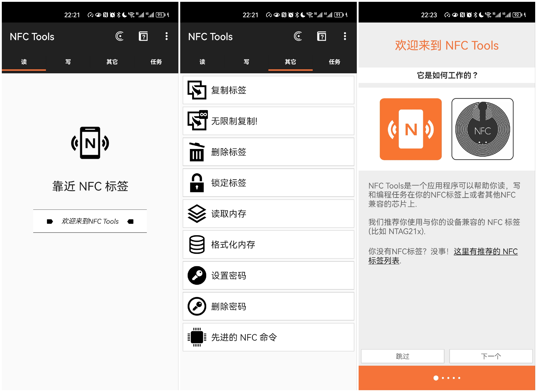
Task: Tap the outlined key icon beside 删除密码
Action: click(197, 306)
